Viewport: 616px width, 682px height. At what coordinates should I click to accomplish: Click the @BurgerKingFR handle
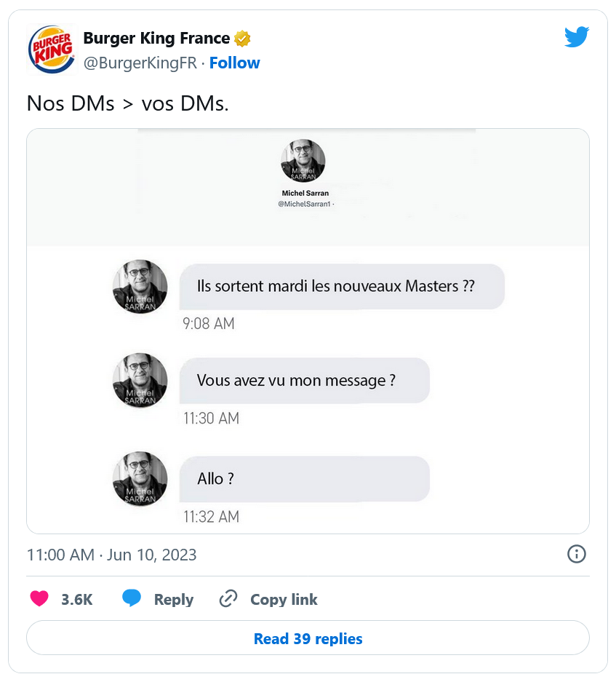point(140,63)
